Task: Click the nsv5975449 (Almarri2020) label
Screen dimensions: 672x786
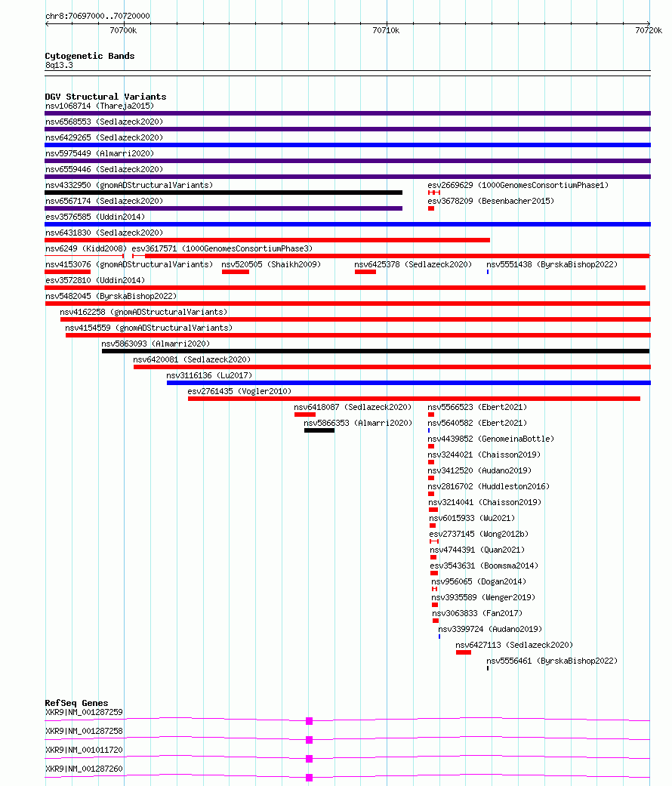Action: click(x=100, y=153)
